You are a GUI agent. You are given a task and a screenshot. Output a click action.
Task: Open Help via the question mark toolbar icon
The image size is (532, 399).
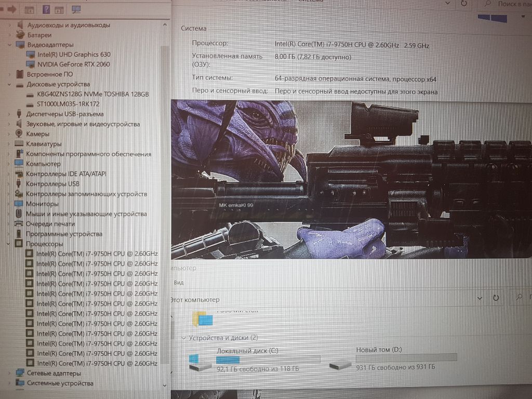pyautogui.click(x=46, y=9)
